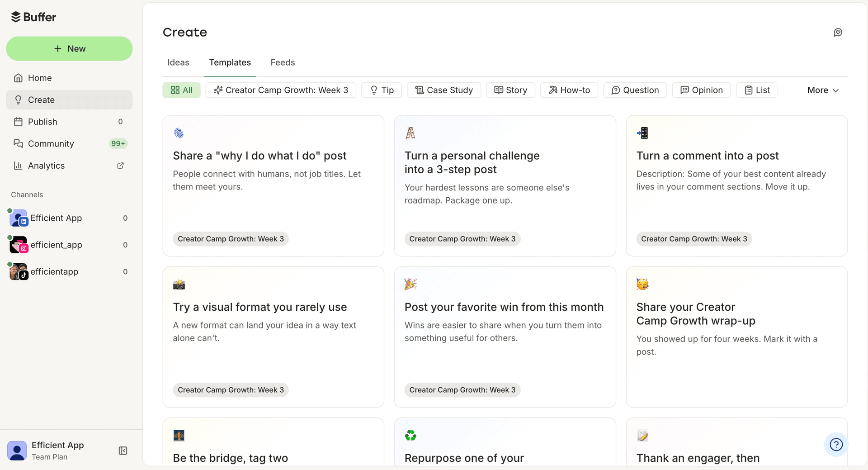Filter templates by Tip
This screenshot has width=868, height=470.
point(382,90)
